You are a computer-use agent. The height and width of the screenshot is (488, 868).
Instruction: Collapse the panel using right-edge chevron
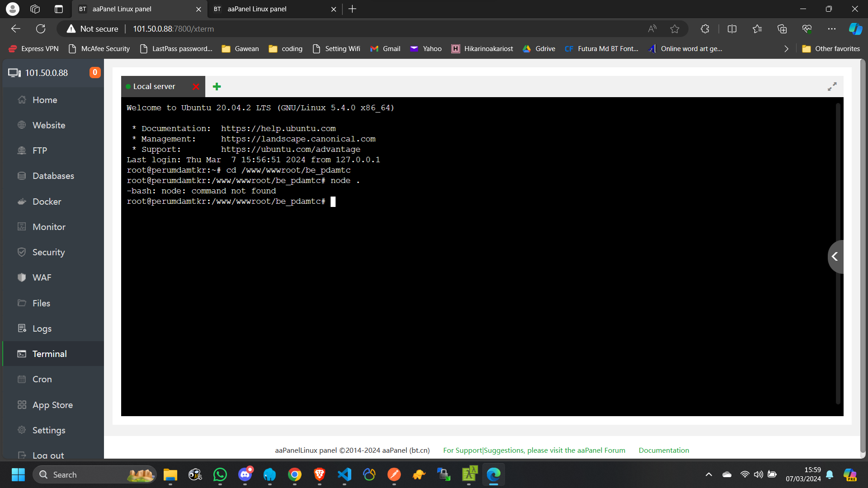point(835,256)
